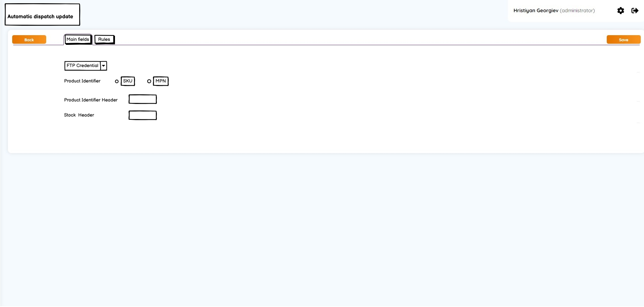The height and width of the screenshot is (307, 644).
Task: Click the logout arrow icon
Action: pyautogui.click(x=635, y=11)
